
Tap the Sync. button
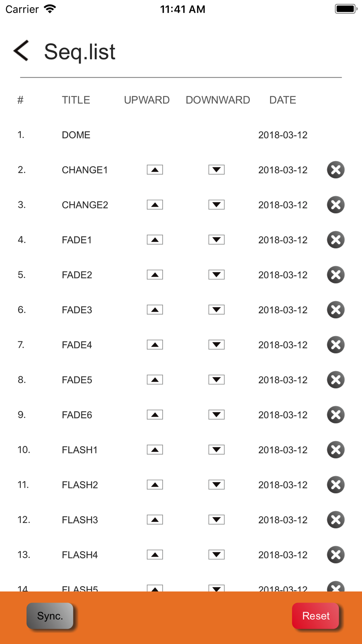[x=50, y=616]
